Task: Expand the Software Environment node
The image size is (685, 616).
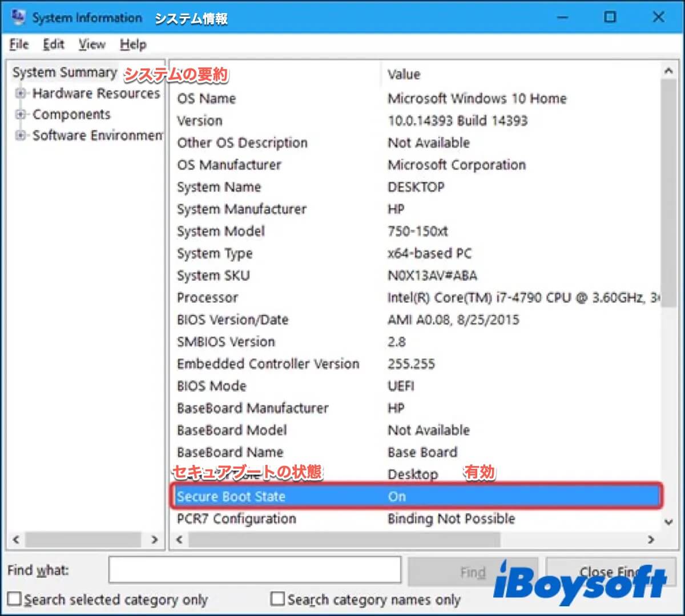Action: point(21,135)
